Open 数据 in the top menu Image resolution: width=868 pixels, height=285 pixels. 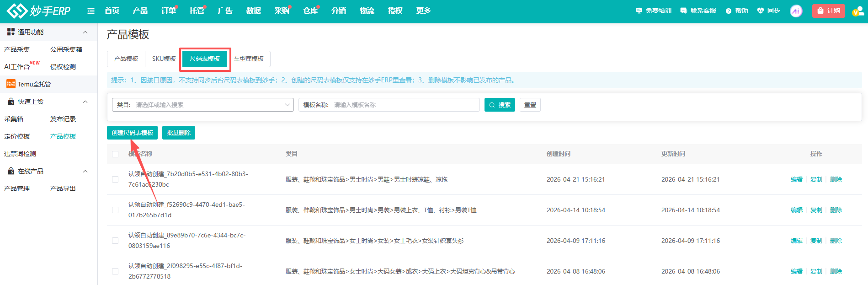(x=254, y=11)
